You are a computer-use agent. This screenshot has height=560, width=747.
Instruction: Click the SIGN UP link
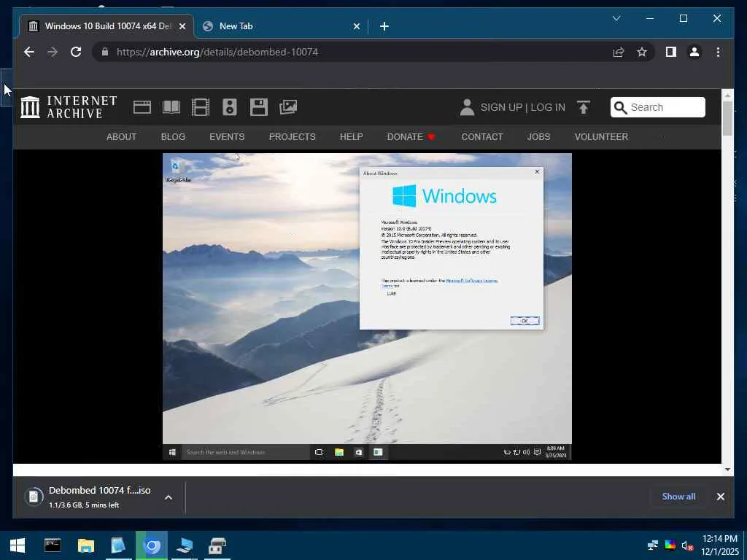click(x=501, y=107)
